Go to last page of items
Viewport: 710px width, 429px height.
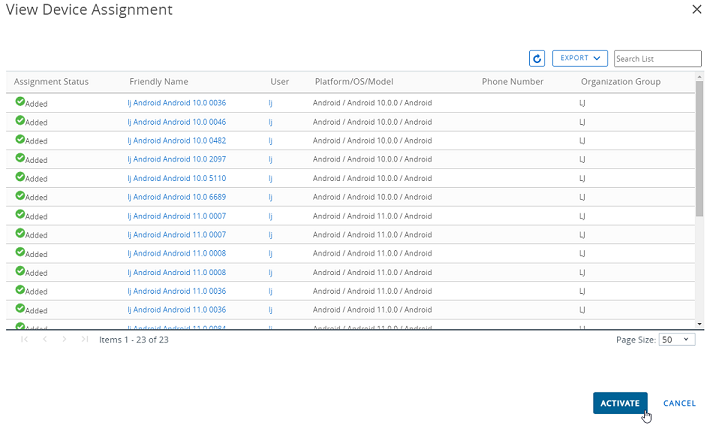tap(84, 340)
